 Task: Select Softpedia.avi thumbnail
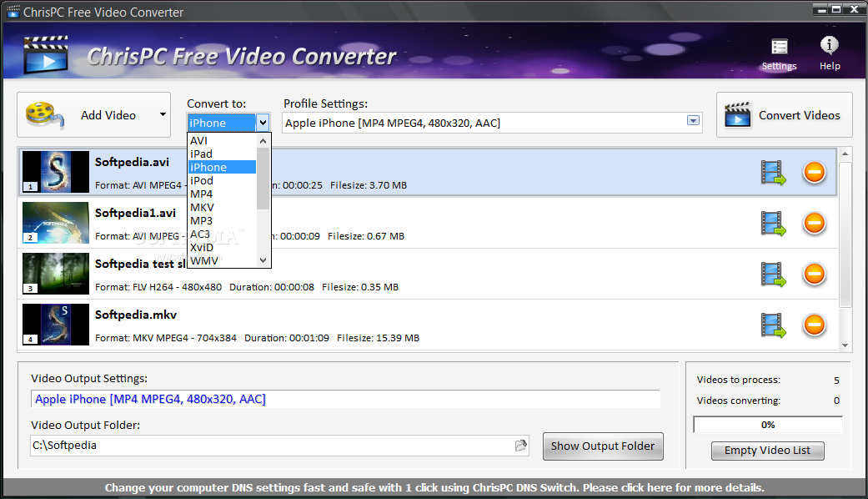55,172
